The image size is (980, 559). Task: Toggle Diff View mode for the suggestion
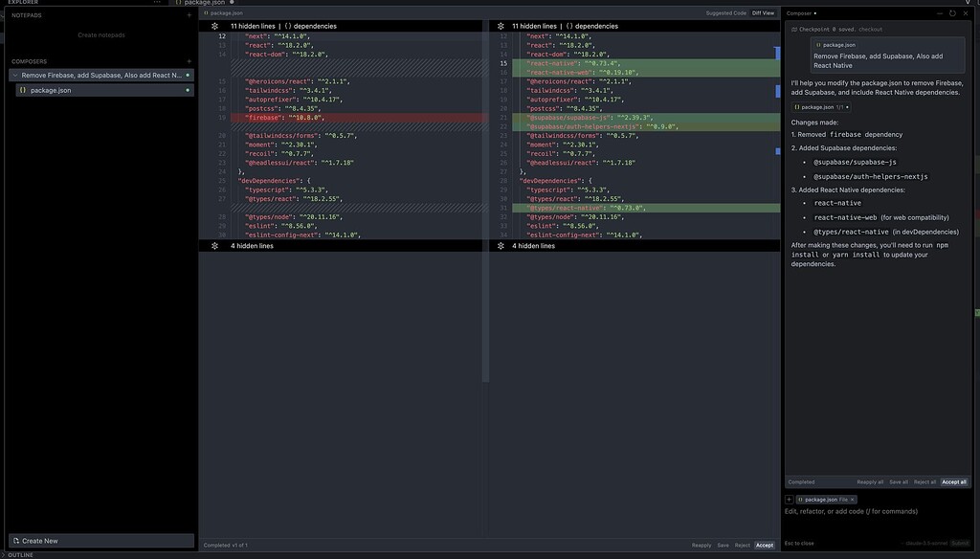764,12
